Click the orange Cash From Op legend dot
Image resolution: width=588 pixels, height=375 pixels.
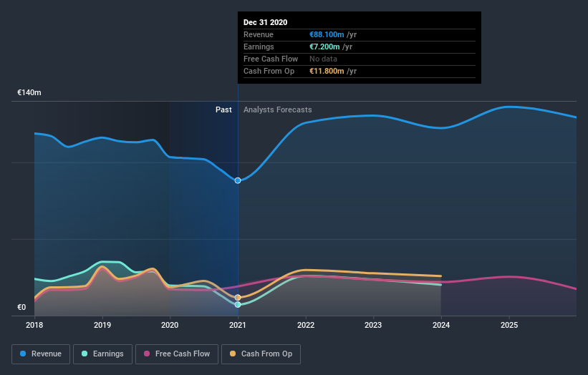[x=233, y=354]
